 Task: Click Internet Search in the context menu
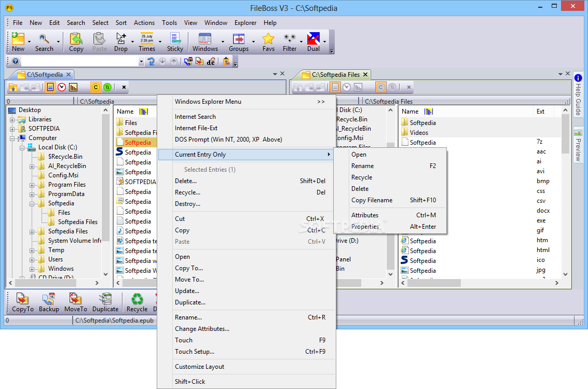point(247,117)
